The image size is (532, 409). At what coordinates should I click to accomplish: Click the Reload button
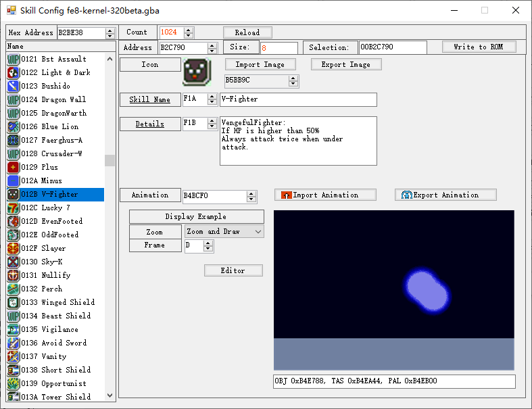(x=247, y=32)
